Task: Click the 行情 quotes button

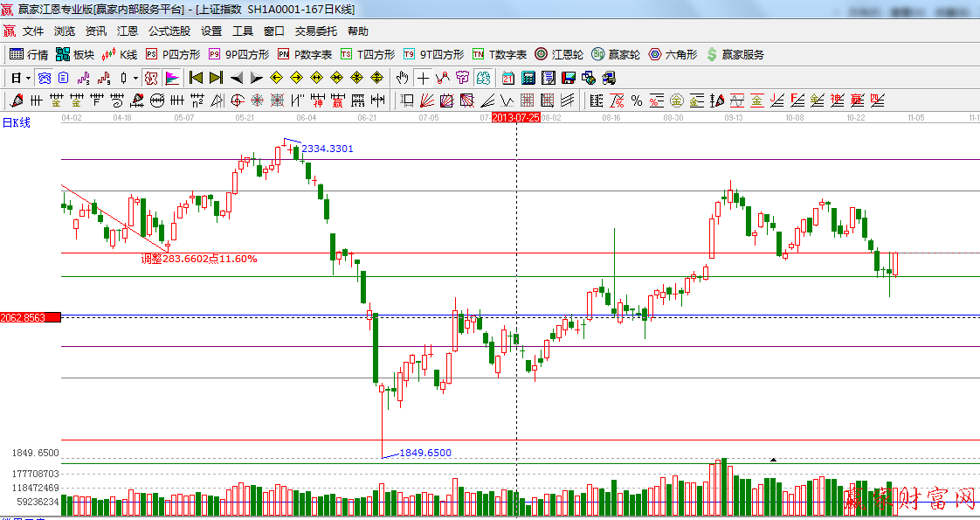Action: click(29, 54)
